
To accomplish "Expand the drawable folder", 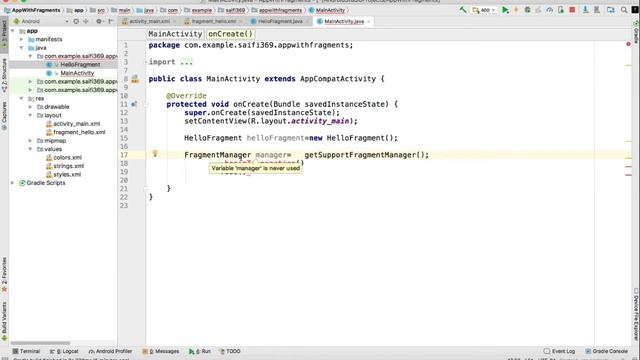I will (x=30, y=107).
